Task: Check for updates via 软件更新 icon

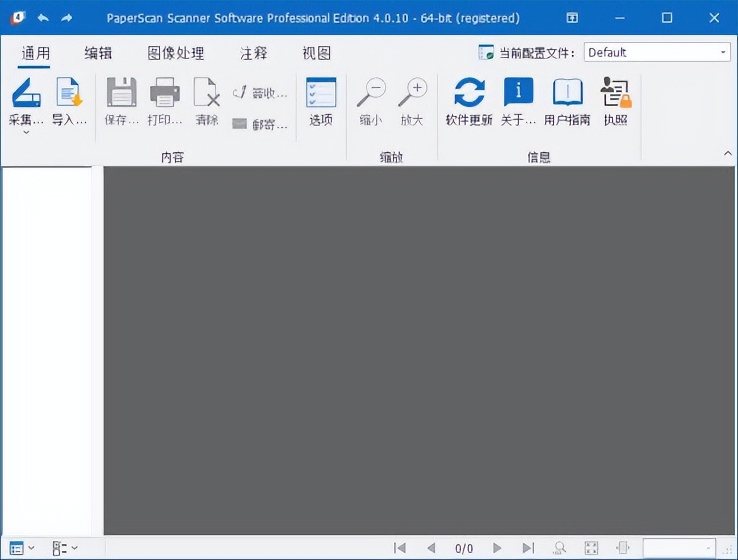Action: pyautogui.click(x=469, y=93)
